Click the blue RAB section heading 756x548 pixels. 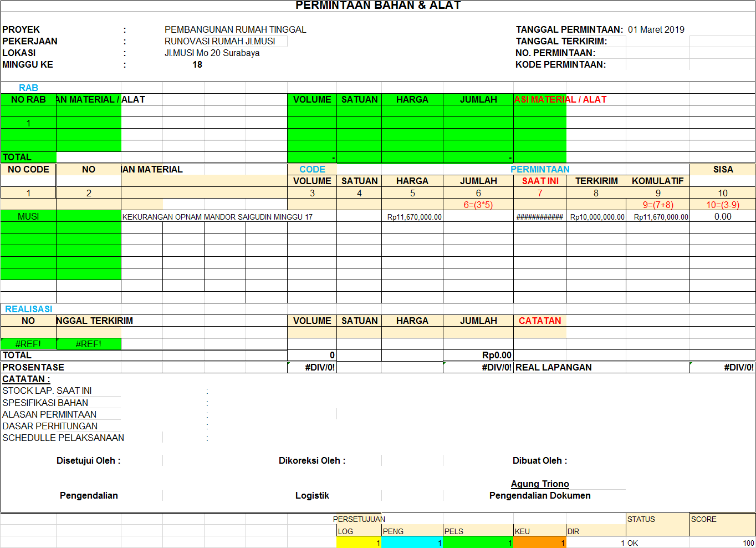[28, 88]
